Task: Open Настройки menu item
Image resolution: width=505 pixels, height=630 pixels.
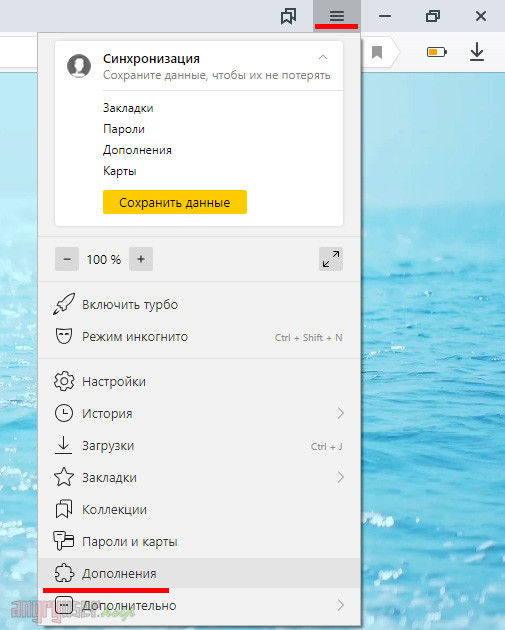Action: point(199,381)
